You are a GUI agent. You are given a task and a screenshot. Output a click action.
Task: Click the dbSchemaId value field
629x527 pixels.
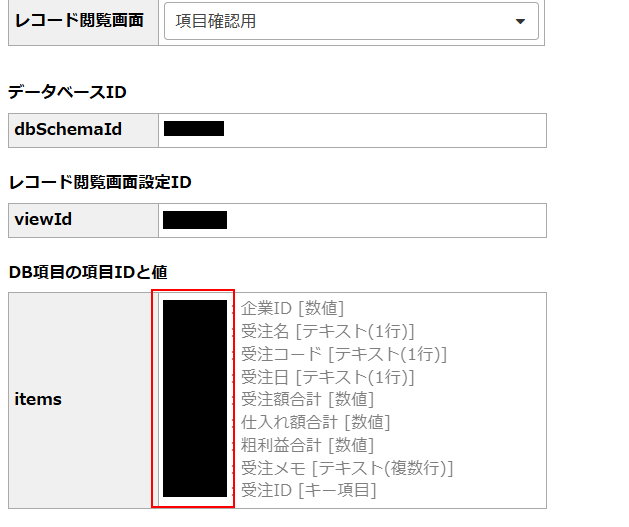pos(352,130)
